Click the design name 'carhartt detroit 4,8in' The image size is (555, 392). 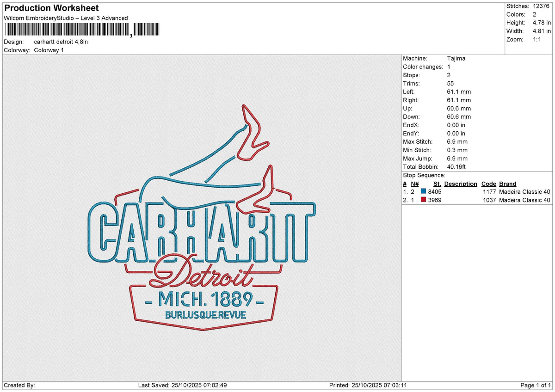point(61,42)
